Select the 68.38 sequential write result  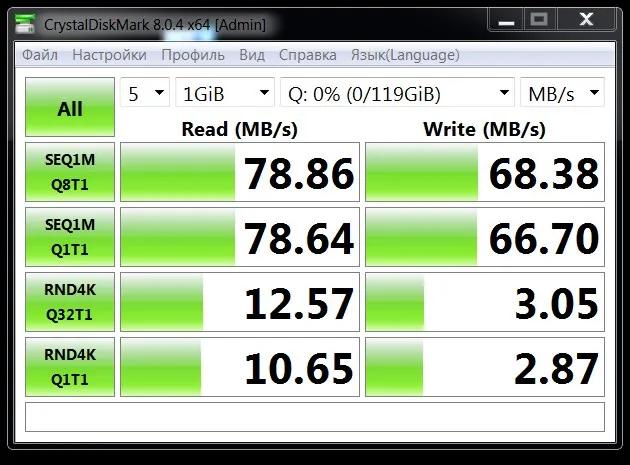click(x=485, y=172)
